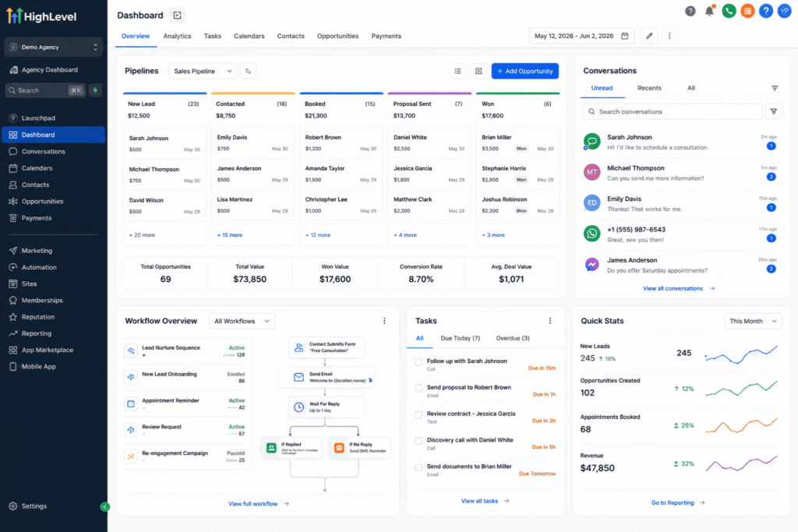
Task: Open the Demo Agency account switcher
Action: 54,48
